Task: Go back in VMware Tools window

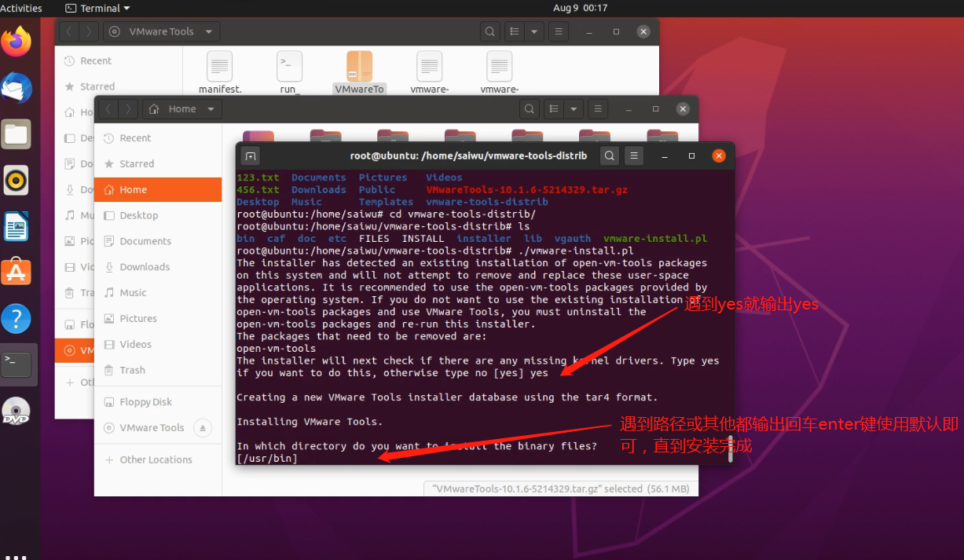Action: pyautogui.click(x=69, y=31)
